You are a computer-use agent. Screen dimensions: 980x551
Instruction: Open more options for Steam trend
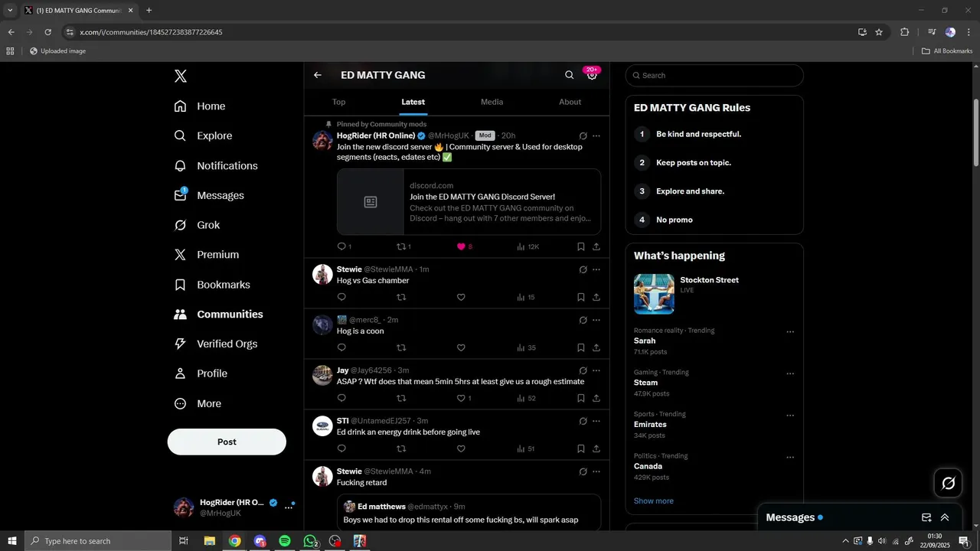(x=790, y=374)
